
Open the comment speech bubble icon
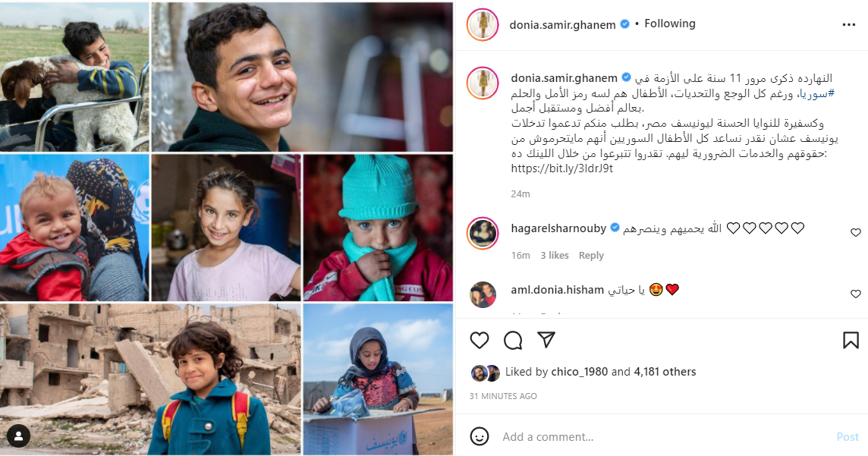point(513,340)
